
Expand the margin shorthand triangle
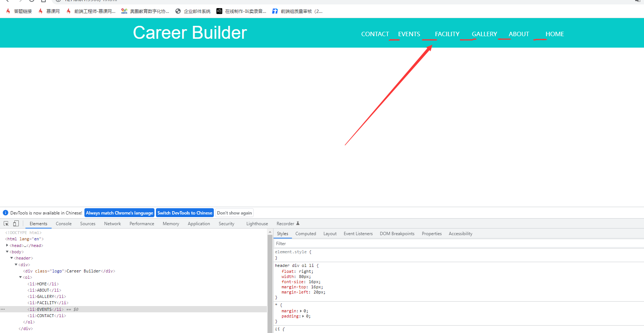[x=301, y=311]
